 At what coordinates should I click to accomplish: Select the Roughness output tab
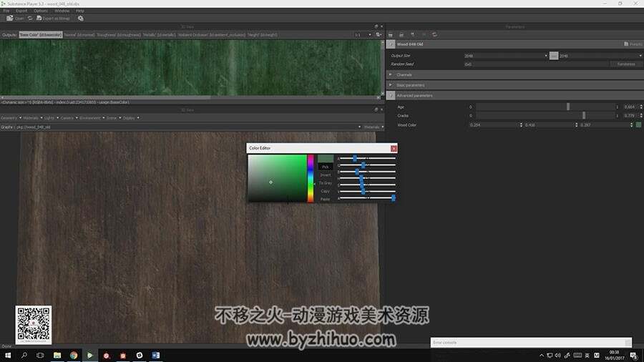[119, 35]
